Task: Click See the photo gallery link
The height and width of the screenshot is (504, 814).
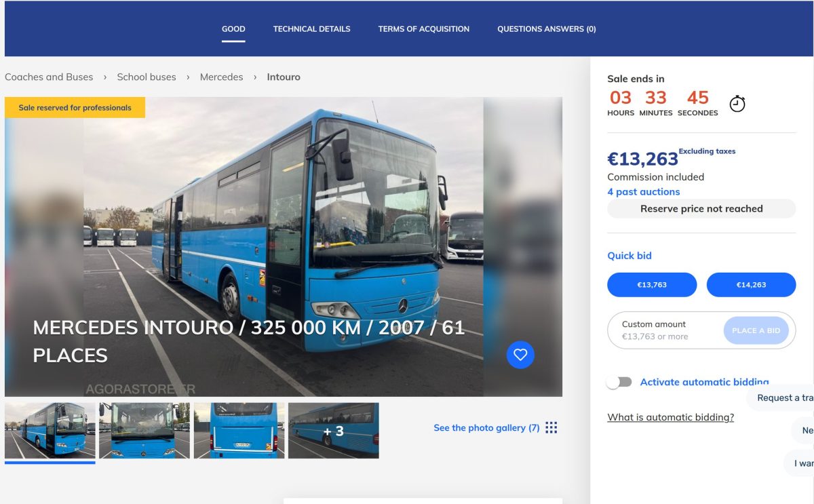Action: [486, 428]
